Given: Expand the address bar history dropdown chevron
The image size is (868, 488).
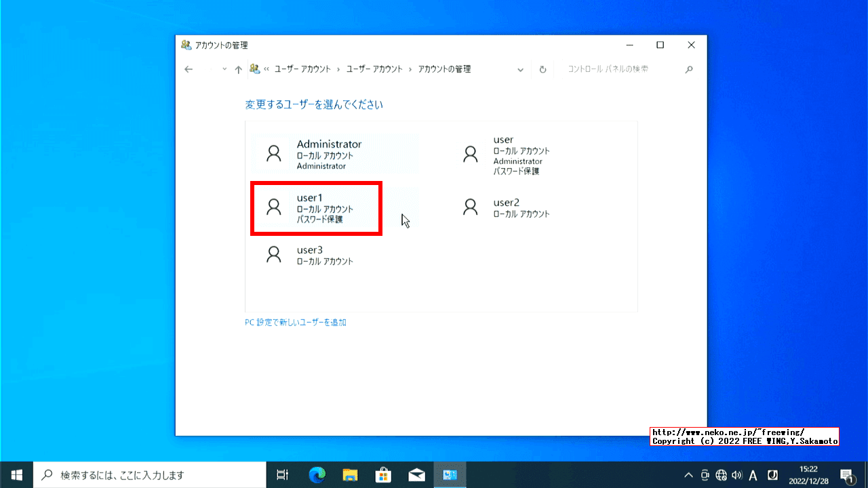Looking at the screenshot, I should [x=520, y=68].
